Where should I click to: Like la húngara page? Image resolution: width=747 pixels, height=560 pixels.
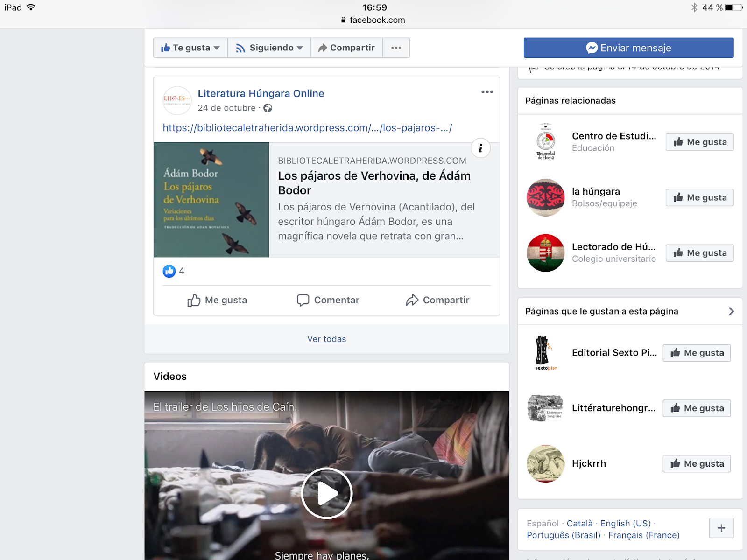point(699,197)
